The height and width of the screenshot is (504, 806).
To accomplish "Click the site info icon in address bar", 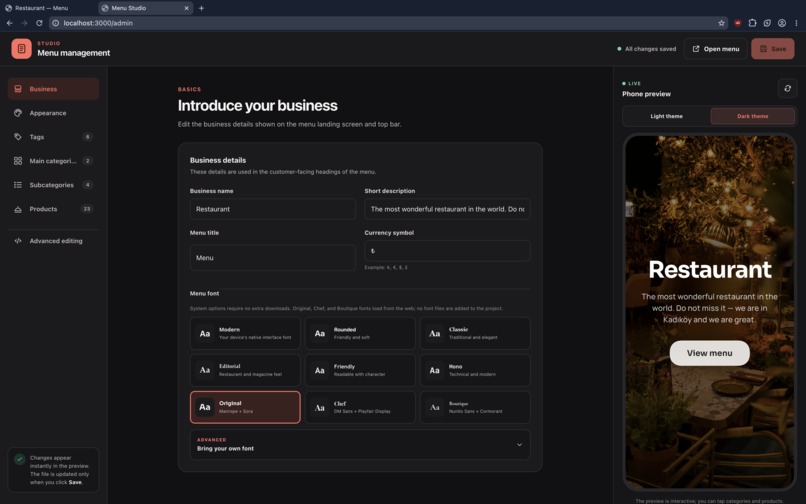I will 56,23.
